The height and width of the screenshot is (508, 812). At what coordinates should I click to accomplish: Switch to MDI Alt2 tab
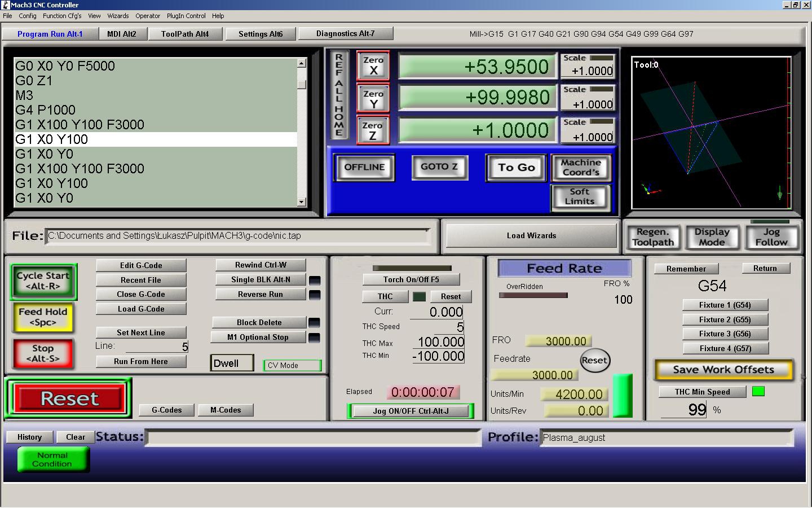122,34
